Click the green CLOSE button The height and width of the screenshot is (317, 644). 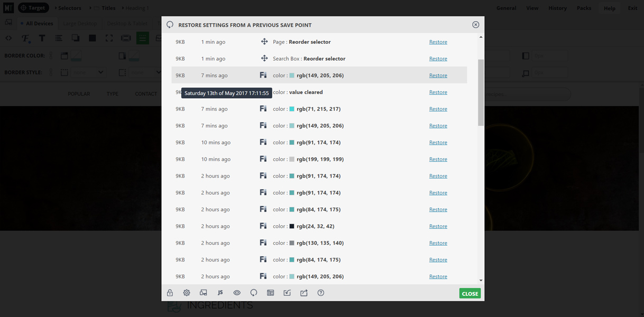click(470, 293)
